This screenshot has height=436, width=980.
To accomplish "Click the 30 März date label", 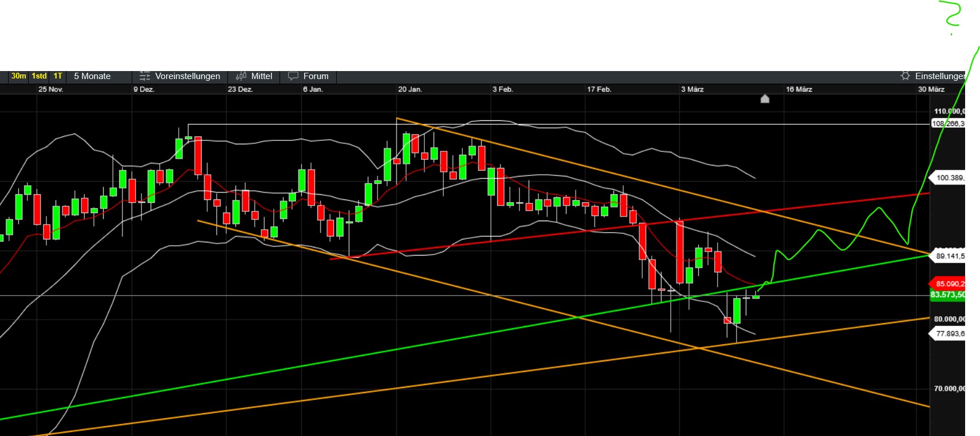I will coord(931,89).
